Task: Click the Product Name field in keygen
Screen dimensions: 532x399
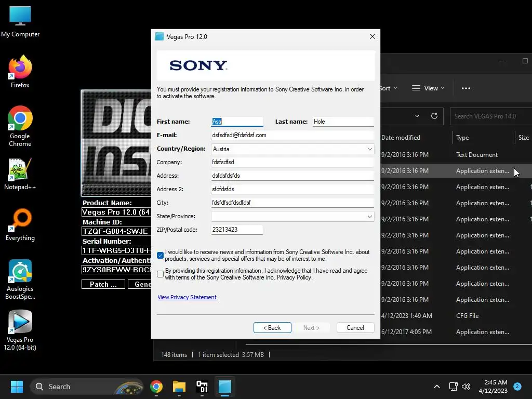Action: point(116,212)
